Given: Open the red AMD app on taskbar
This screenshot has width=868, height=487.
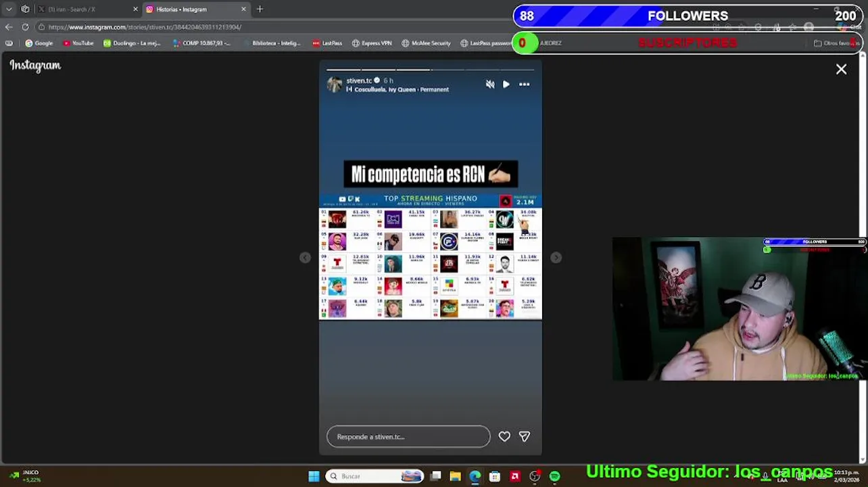Looking at the screenshot, I should [514, 476].
